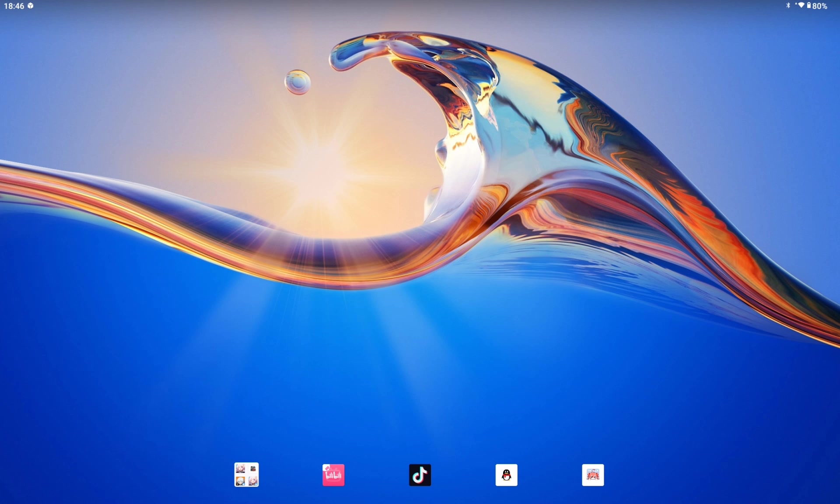Tap the cube notification icon

[31, 6]
